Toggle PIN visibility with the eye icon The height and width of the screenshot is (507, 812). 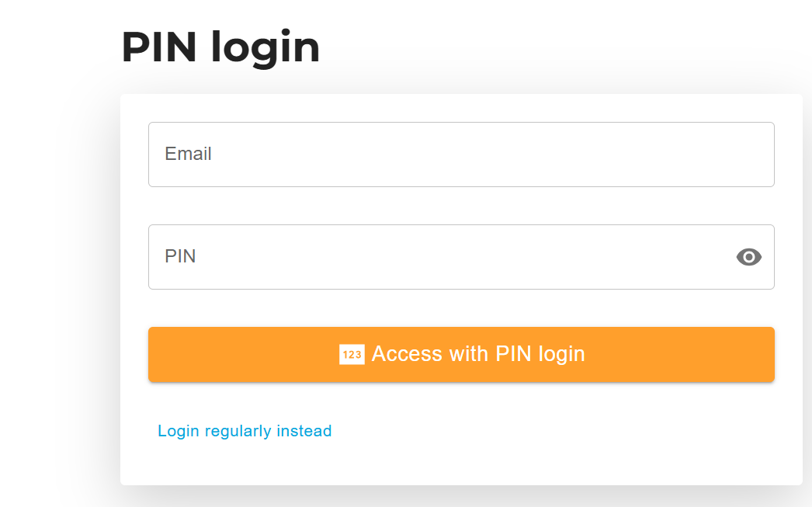pyautogui.click(x=749, y=257)
